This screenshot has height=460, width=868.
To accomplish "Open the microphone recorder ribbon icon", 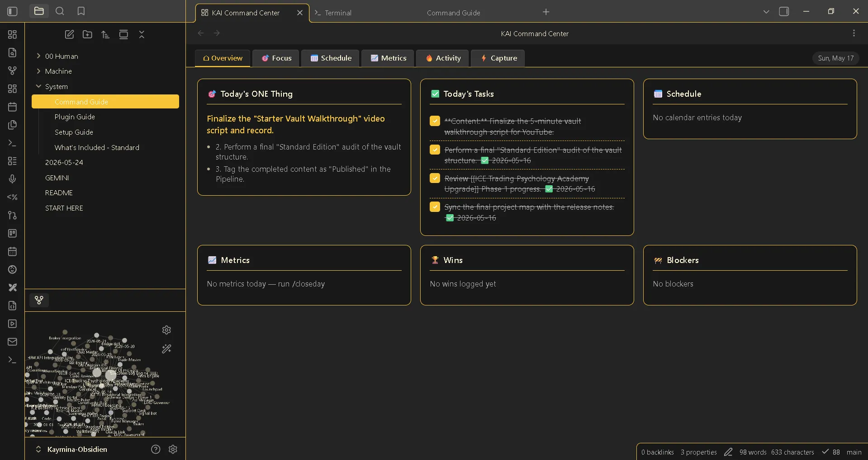I will pyautogui.click(x=12, y=179).
